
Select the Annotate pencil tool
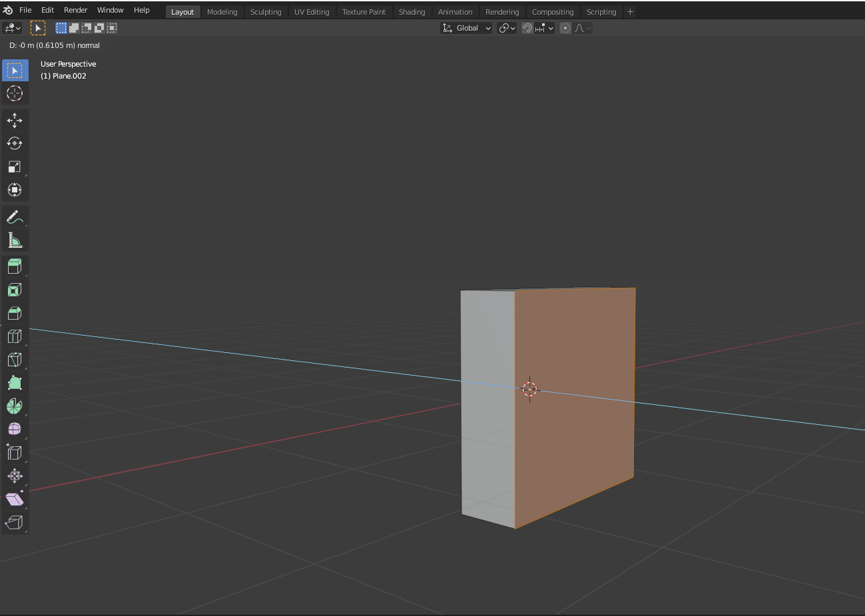tap(15, 217)
